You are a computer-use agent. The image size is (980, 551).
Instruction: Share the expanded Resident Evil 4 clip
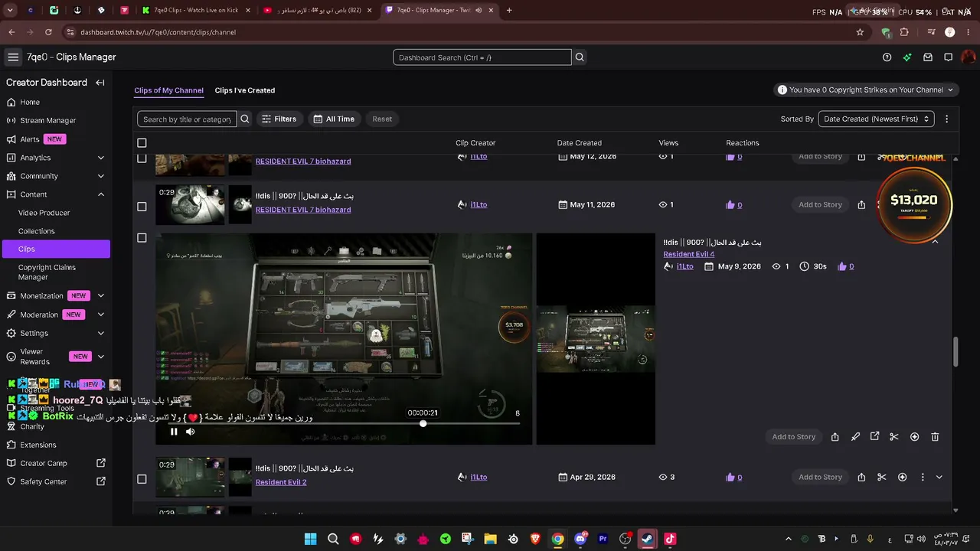click(x=835, y=437)
